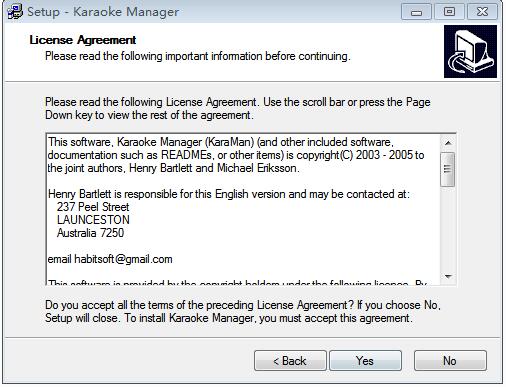The width and height of the screenshot is (506, 387).
Task: Click the setup installer icon in title bar
Action: point(15,11)
